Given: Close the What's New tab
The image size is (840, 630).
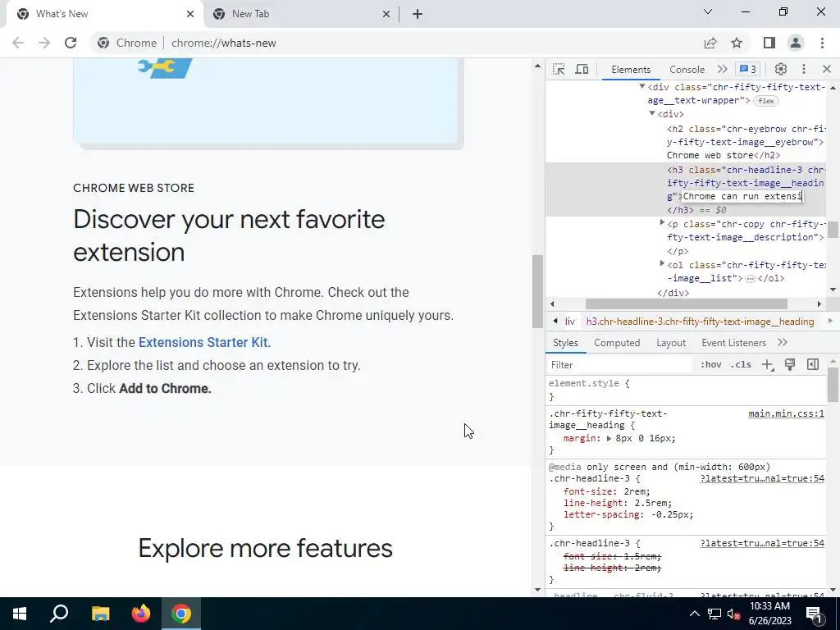Looking at the screenshot, I should pyautogui.click(x=190, y=14).
